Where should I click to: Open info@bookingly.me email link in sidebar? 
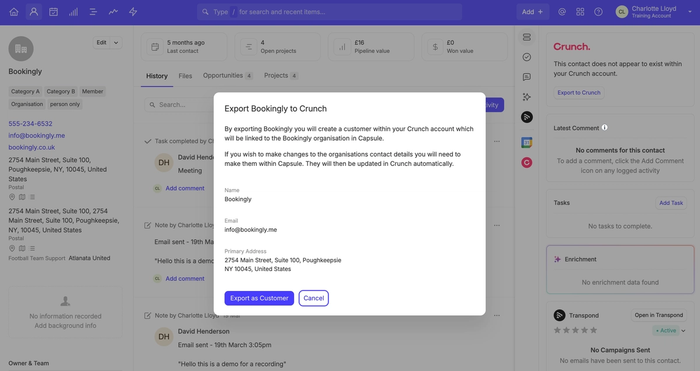37,135
